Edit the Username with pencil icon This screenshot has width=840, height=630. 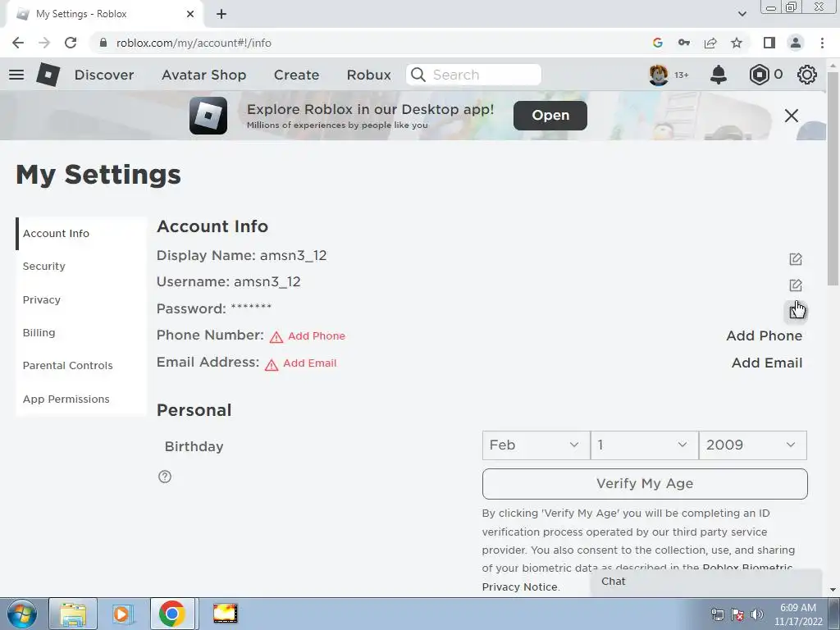point(796,285)
